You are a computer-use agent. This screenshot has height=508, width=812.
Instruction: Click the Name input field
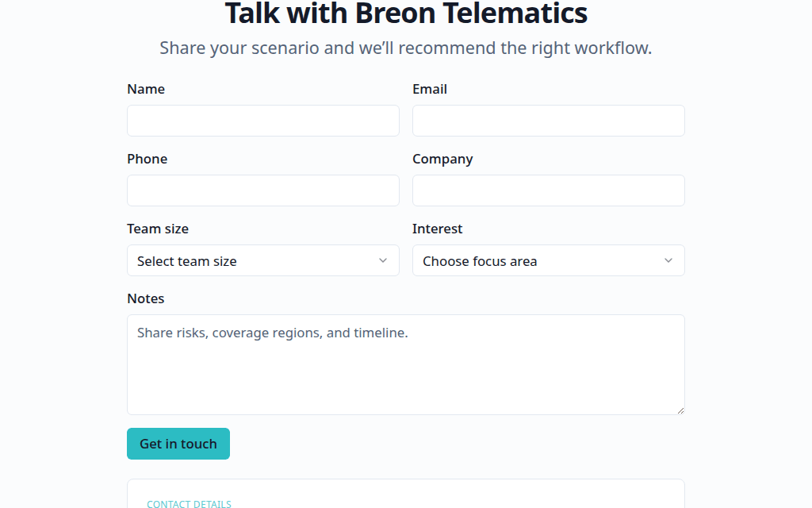(x=262, y=121)
